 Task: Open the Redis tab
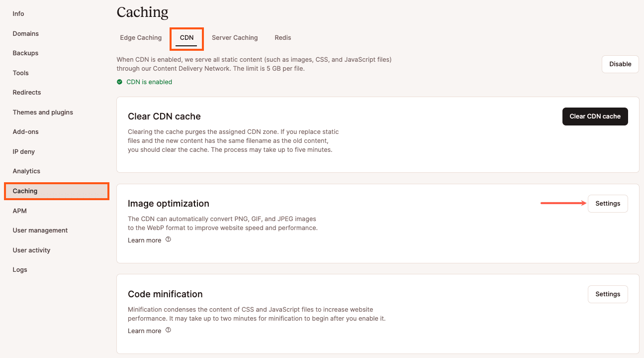click(283, 38)
